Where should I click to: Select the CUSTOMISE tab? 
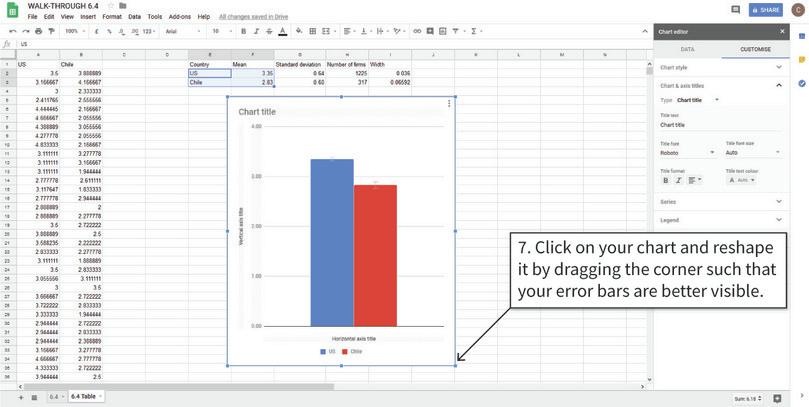(x=755, y=50)
